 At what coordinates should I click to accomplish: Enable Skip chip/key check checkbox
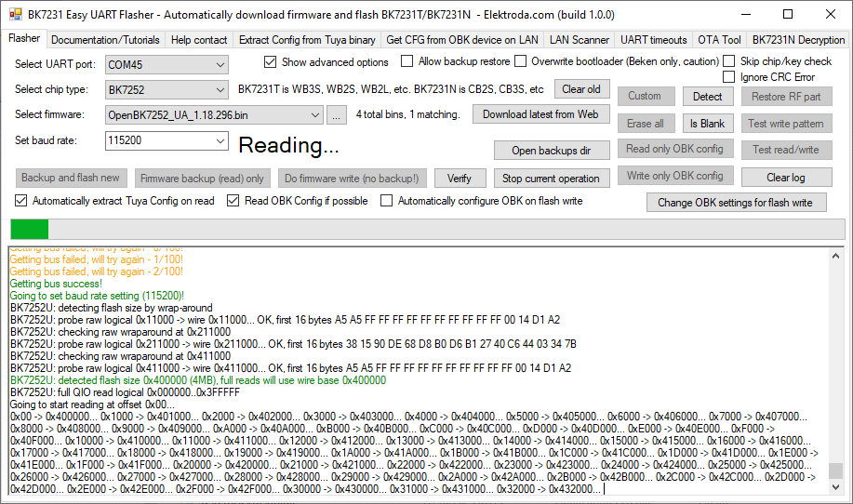pos(729,60)
